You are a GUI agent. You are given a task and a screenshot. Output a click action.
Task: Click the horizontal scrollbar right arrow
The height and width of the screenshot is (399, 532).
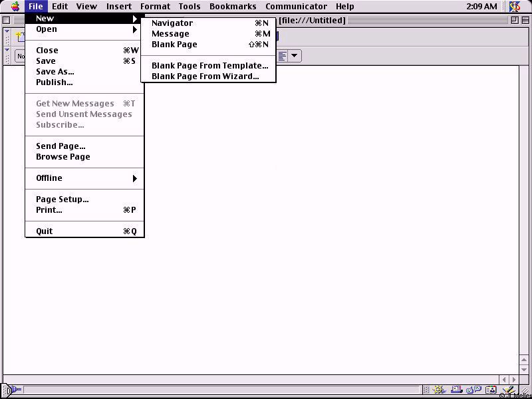513,380
